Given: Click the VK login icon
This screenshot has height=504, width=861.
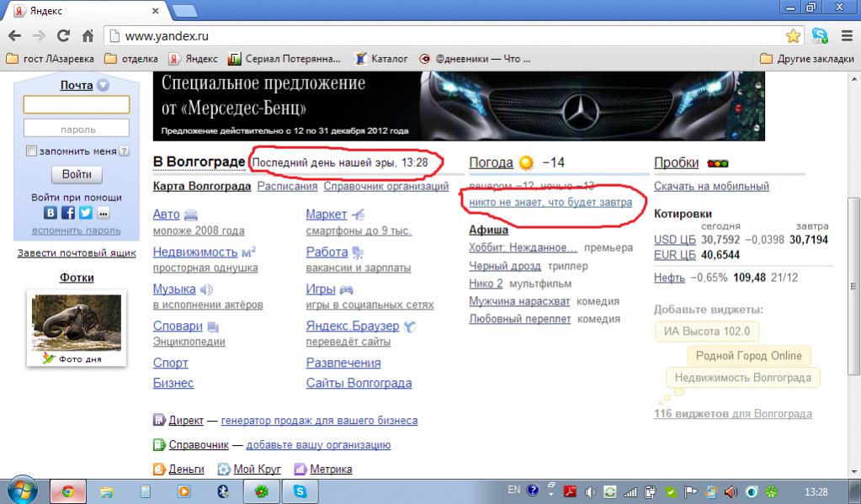Looking at the screenshot, I should click(x=50, y=213).
